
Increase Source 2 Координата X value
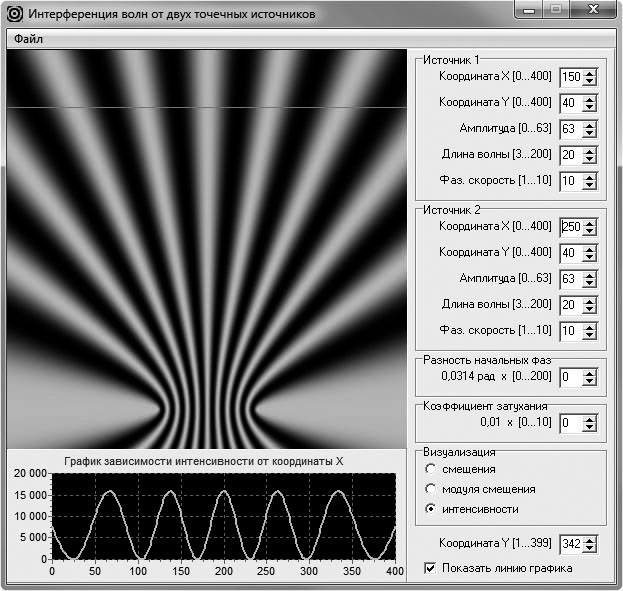590,224
